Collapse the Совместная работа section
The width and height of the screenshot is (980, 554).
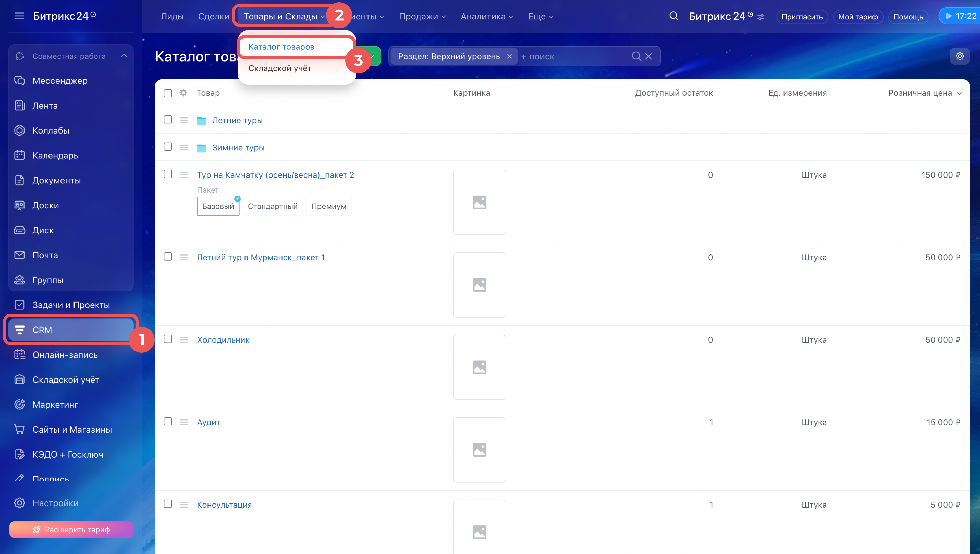pos(124,56)
